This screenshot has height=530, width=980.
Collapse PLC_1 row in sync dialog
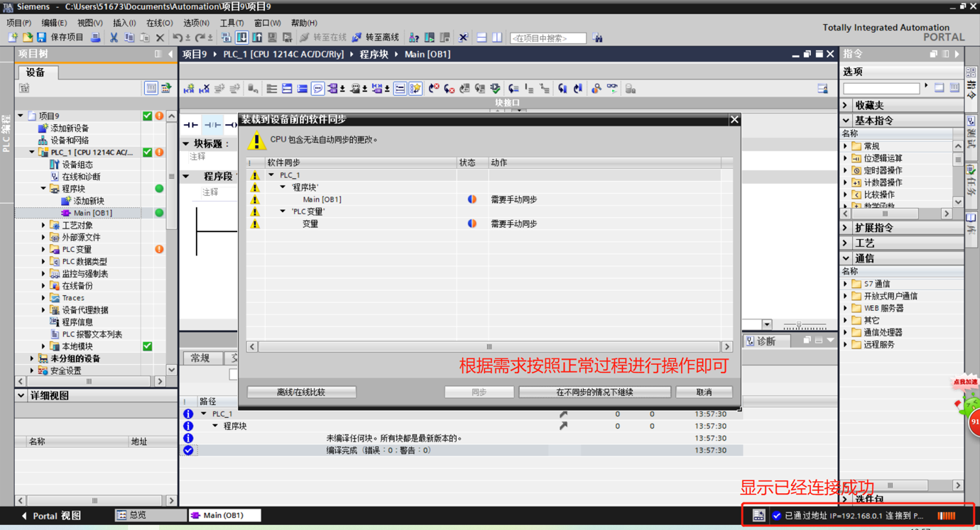pyautogui.click(x=271, y=175)
